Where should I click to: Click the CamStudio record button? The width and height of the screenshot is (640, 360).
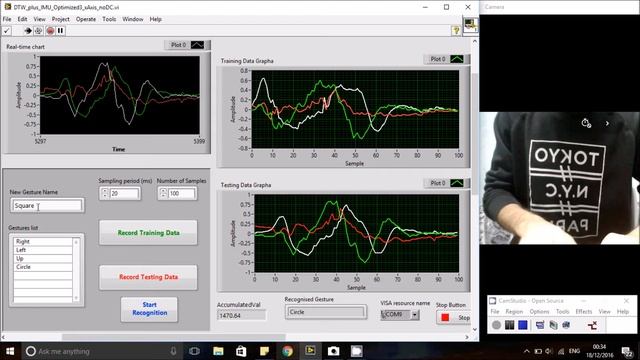[x=496, y=325]
